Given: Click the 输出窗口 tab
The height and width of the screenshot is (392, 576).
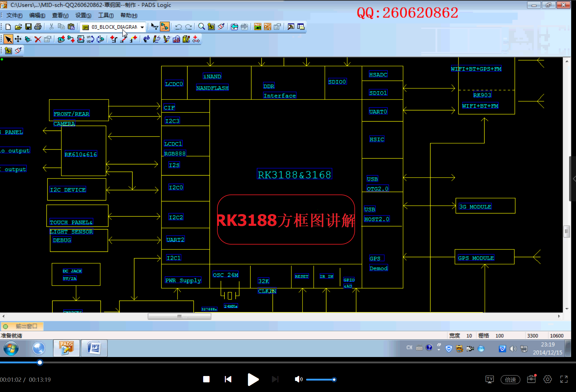Looking at the screenshot, I should click(x=22, y=326).
